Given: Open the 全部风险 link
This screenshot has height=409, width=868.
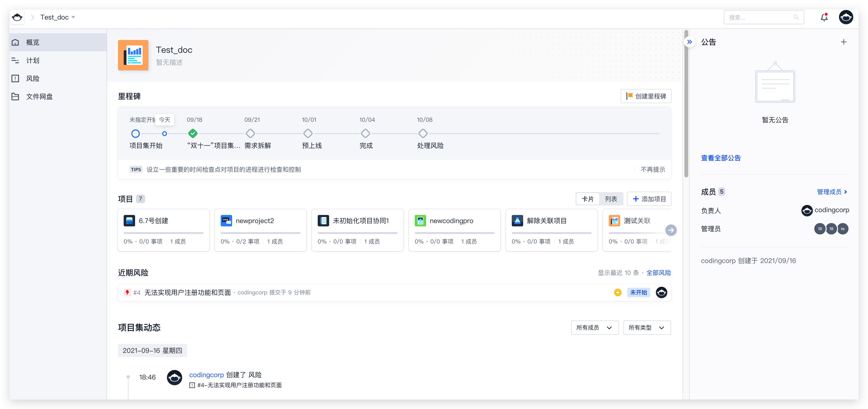Looking at the screenshot, I should point(658,273).
